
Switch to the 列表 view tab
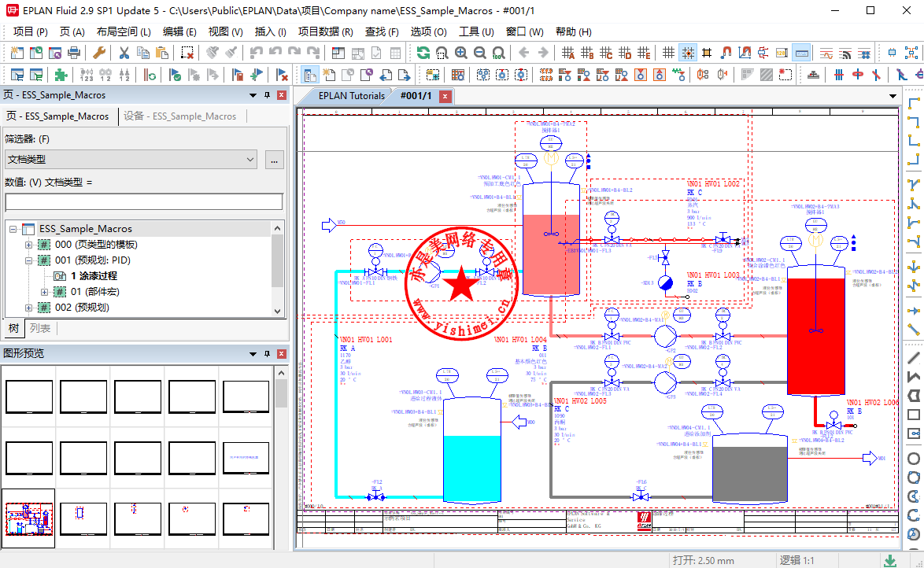point(40,328)
